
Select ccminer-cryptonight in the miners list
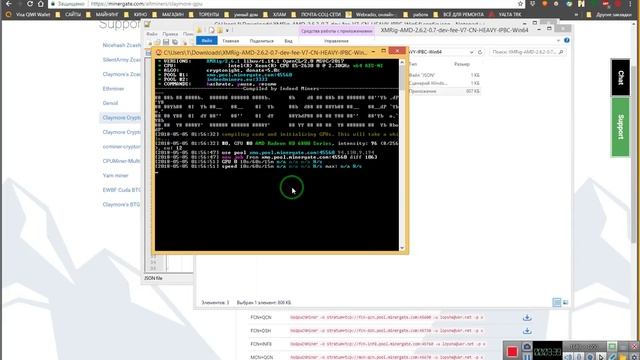click(122, 147)
